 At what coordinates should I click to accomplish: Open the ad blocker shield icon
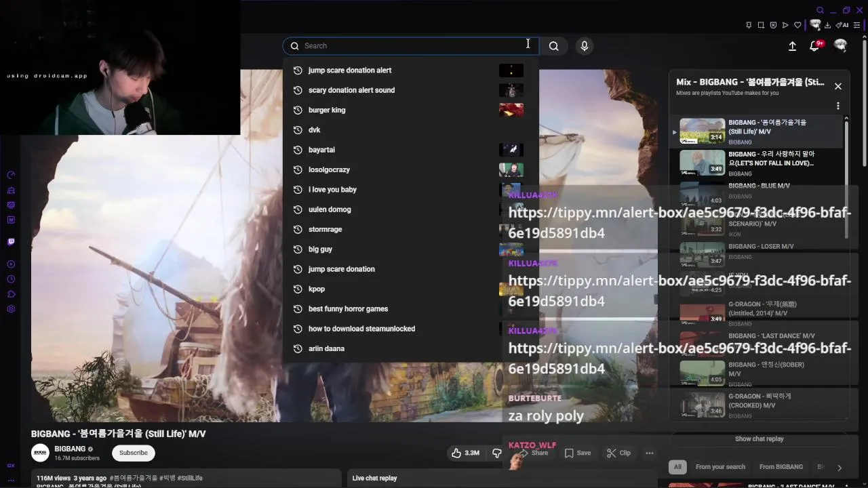pyautogui.click(x=773, y=25)
